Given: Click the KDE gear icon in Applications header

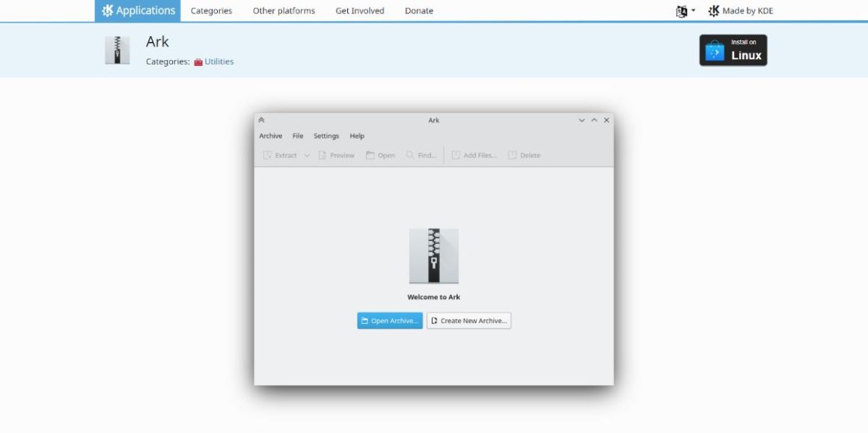Looking at the screenshot, I should tap(106, 10).
